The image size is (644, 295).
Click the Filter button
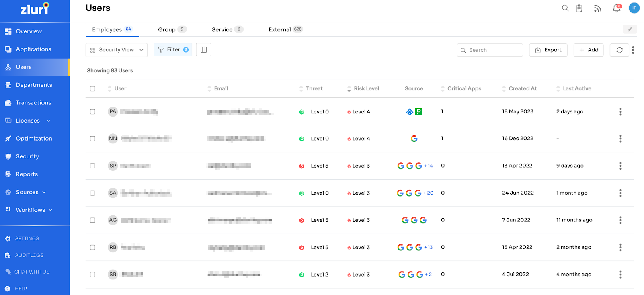[173, 50]
